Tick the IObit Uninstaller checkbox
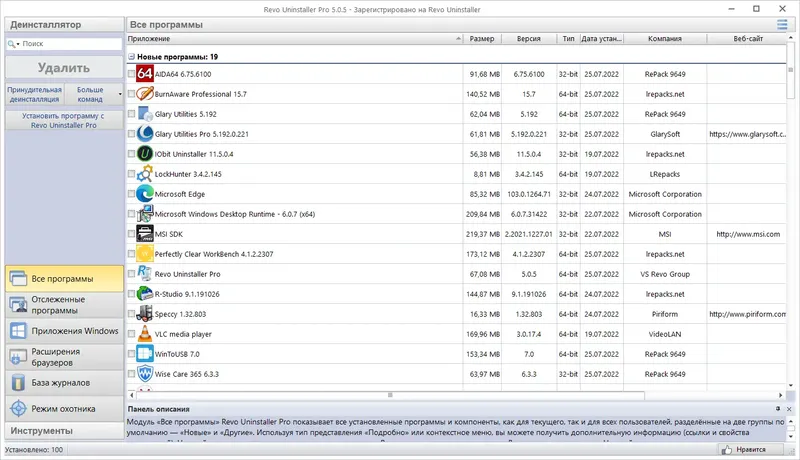Image resolution: width=800 pixels, height=460 pixels. (131, 154)
